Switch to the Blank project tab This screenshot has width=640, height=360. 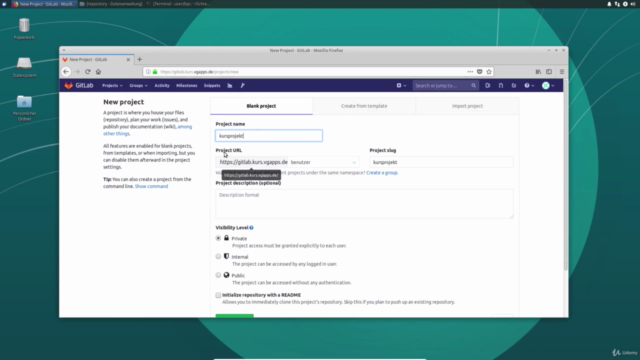click(261, 106)
